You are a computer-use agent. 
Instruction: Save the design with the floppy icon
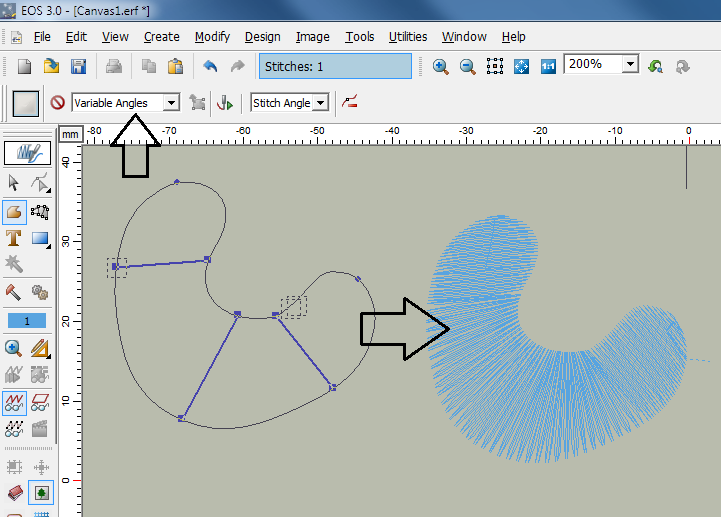pos(79,66)
